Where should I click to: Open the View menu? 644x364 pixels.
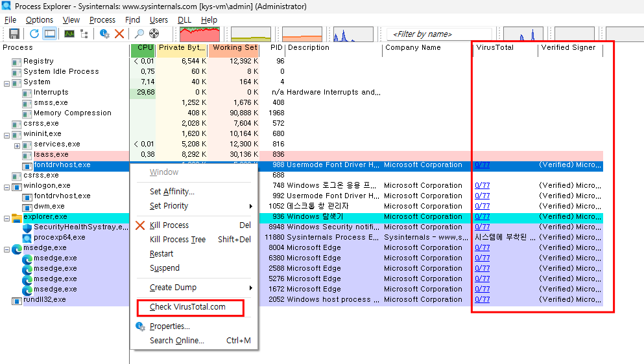71,19
